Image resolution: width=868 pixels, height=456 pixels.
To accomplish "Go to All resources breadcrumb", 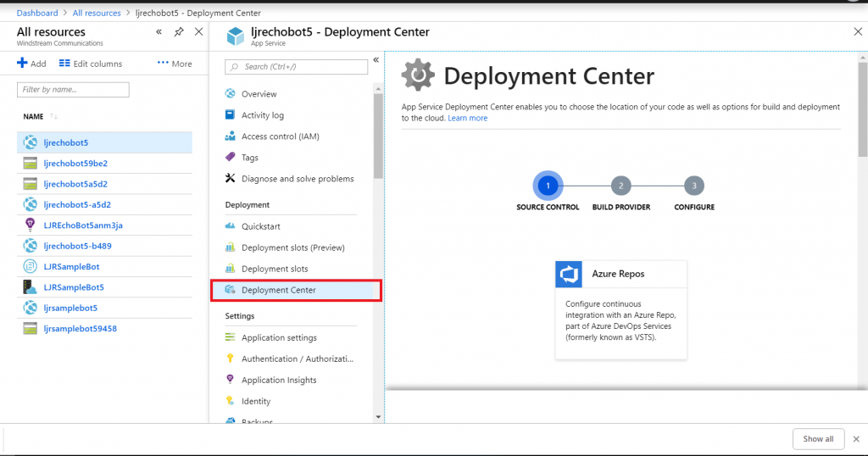I will point(97,13).
